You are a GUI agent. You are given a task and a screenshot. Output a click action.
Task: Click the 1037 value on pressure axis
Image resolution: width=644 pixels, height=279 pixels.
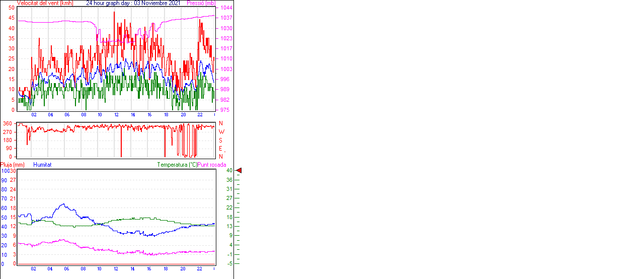[226, 18]
